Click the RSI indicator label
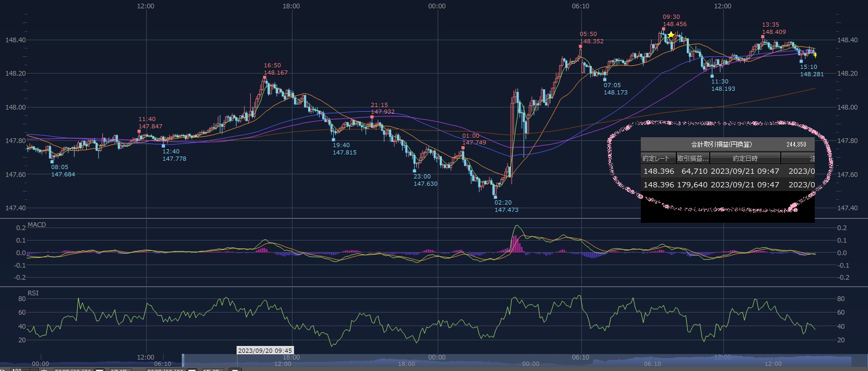This screenshot has height=371, width=868. point(33,293)
